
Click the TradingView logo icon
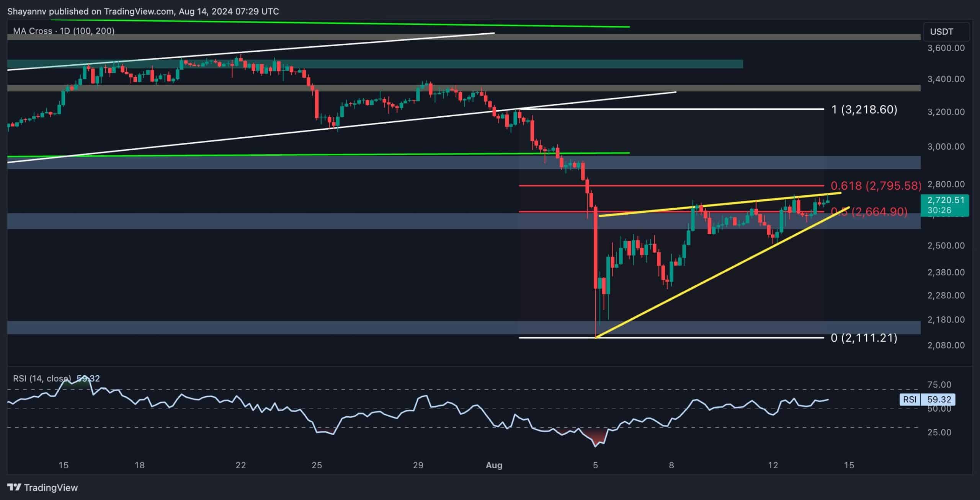pyautogui.click(x=15, y=487)
